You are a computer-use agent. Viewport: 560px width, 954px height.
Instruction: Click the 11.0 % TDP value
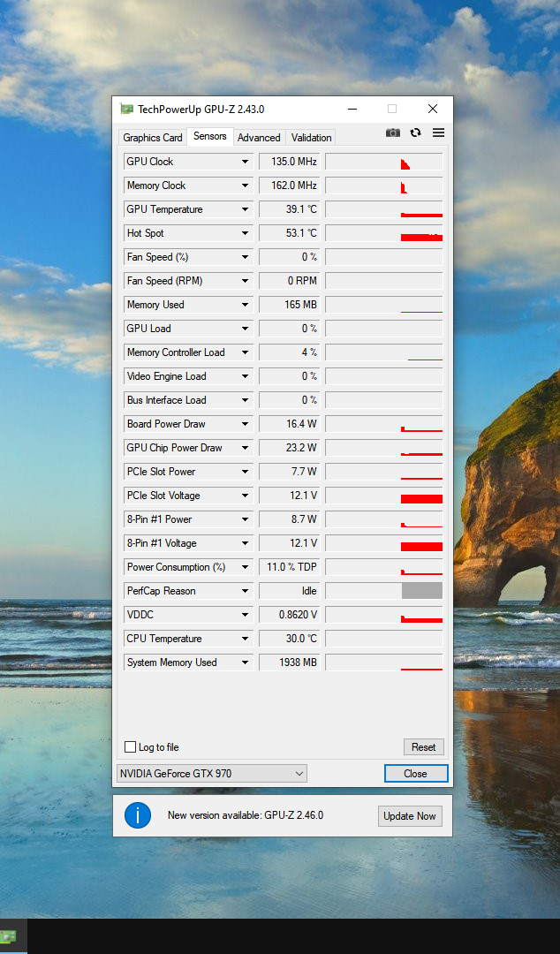(289, 567)
